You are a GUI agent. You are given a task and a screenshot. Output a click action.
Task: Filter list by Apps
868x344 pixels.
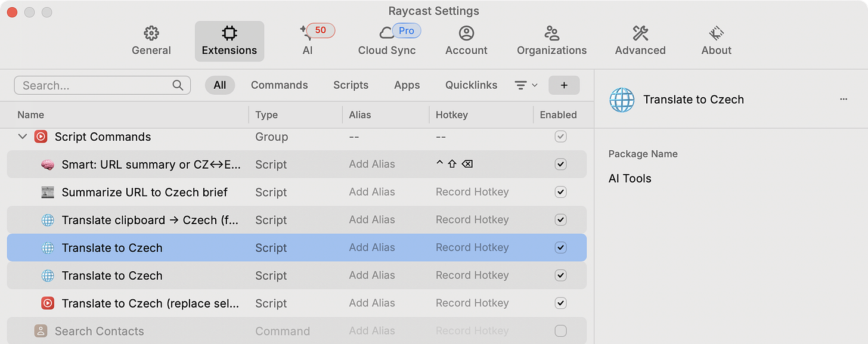407,85
